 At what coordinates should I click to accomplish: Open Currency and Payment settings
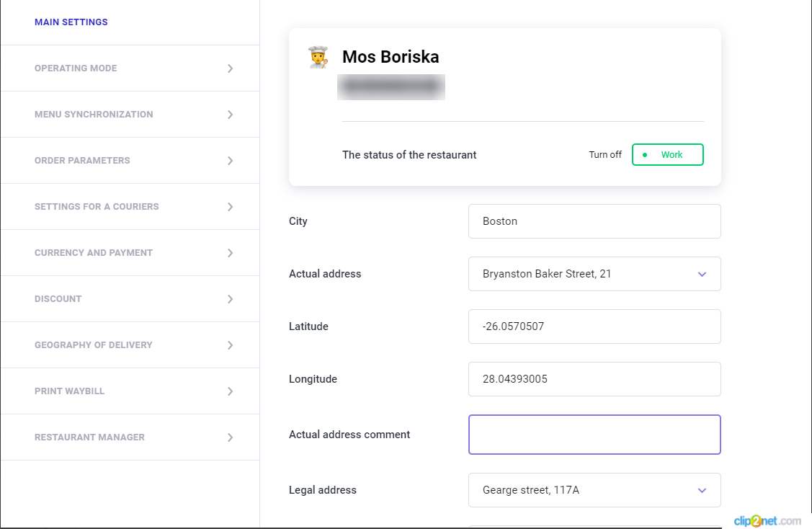pyautogui.click(x=130, y=253)
